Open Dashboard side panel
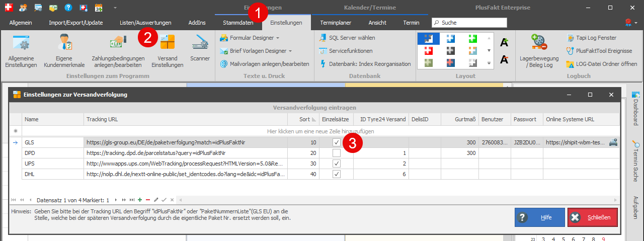The width and height of the screenshot is (644, 241). point(635,108)
